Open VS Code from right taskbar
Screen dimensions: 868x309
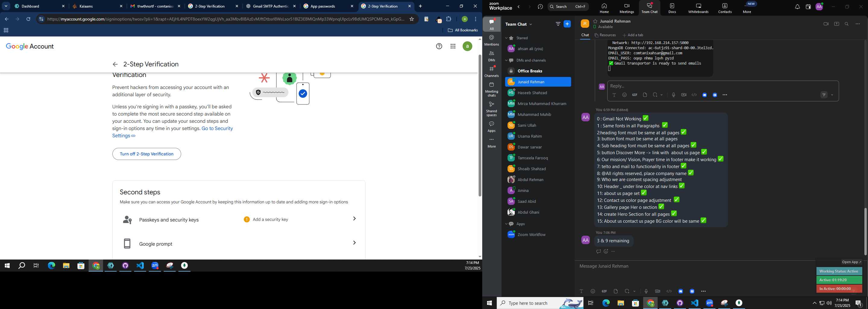point(694,303)
